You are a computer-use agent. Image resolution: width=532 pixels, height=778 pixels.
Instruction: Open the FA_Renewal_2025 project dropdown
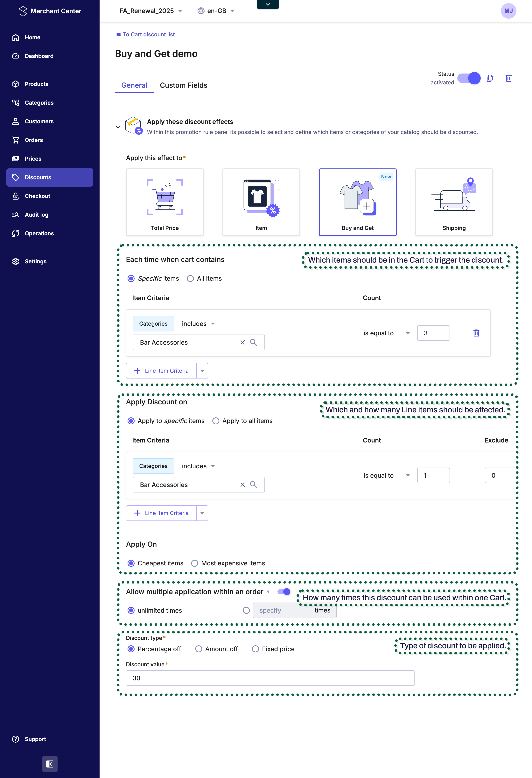150,11
